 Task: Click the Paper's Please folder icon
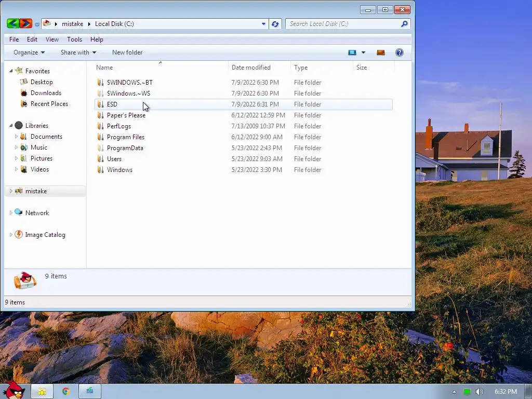pyautogui.click(x=100, y=115)
